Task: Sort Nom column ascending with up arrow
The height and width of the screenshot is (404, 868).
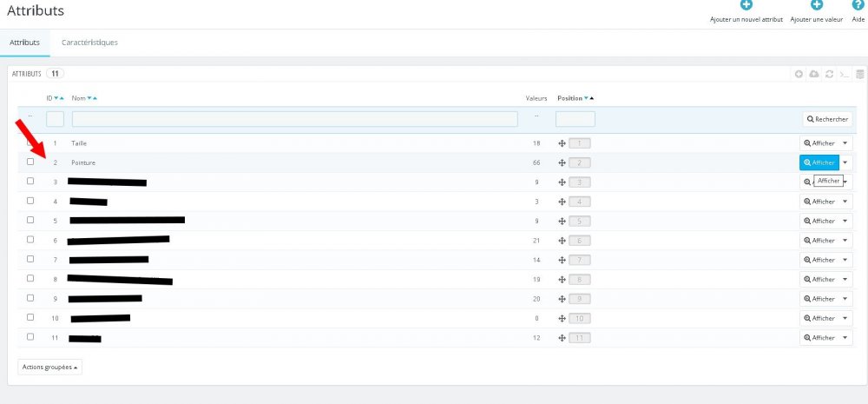Action: click(x=95, y=98)
